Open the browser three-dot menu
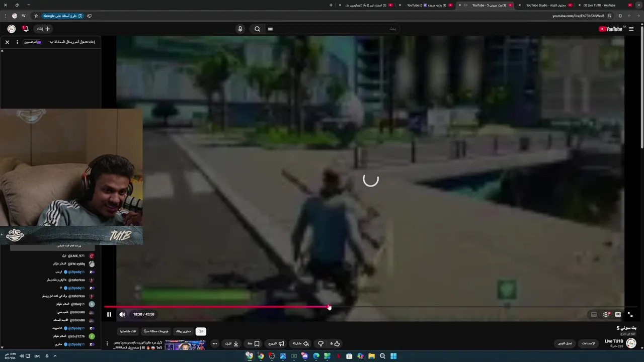The height and width of the screenshot is (362, 644). (x=6, y=16)
